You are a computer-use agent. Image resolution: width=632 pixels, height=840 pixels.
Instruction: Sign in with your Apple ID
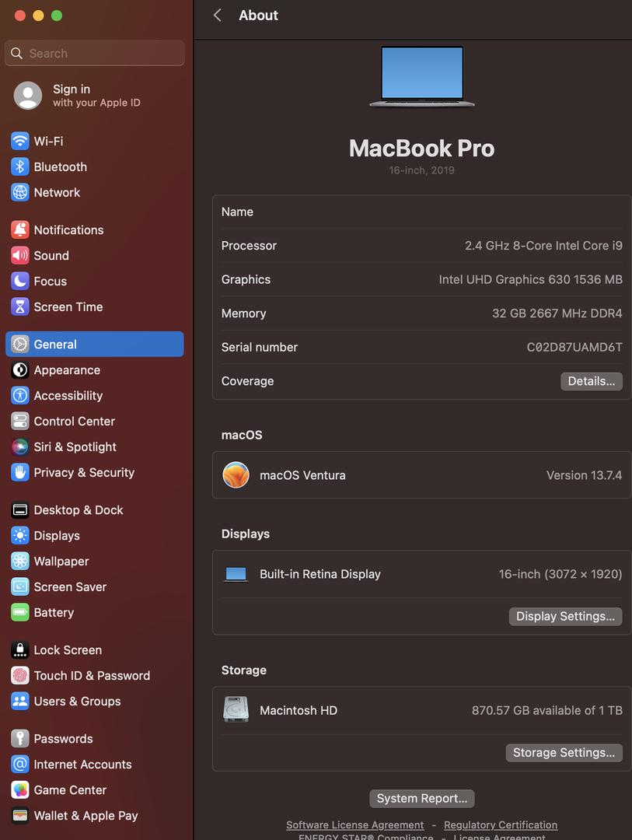tap(96, 96)
